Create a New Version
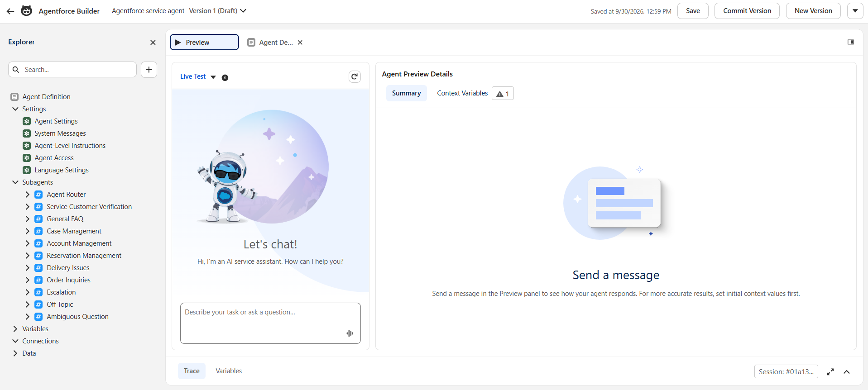The width and height of the screenshot is (868, 390). click(x=813, y=11)
